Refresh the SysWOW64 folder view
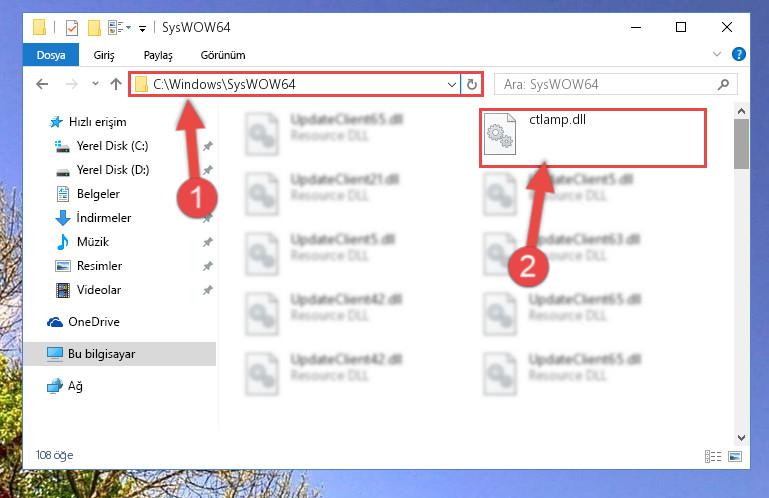Screen dimensions: 769x498 point(472,84)
